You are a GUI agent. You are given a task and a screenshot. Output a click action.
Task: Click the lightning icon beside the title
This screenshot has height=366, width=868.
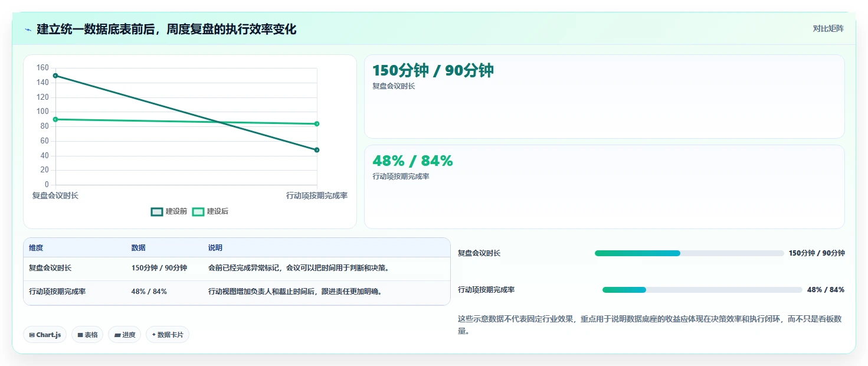tap(28, 30)
